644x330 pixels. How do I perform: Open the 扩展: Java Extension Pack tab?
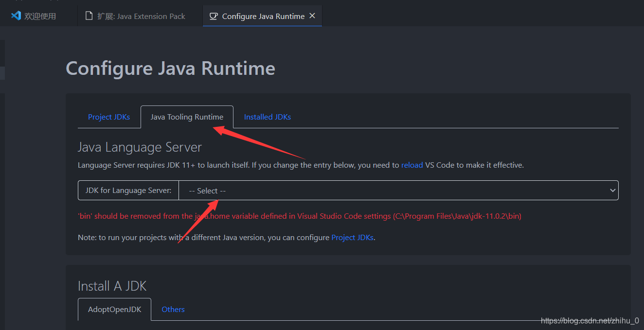pyautogui.click(x=140, y=16)
